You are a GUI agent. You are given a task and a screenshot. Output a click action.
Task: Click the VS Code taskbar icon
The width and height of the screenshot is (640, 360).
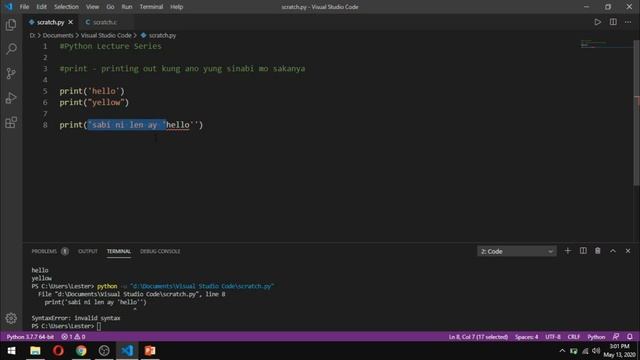(127, 351)
